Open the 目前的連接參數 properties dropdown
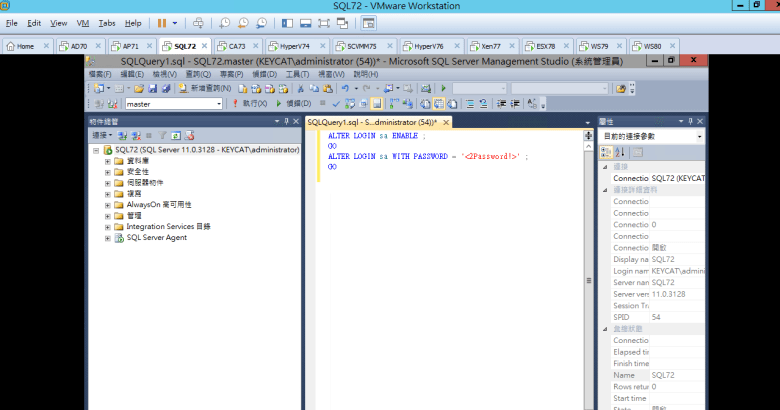Screen dimensions: 780x410 [699, 136]
